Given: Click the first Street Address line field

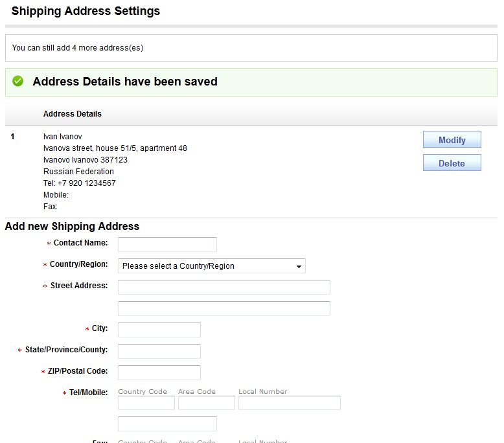Looking at the screenshot, I should (223, 287).
